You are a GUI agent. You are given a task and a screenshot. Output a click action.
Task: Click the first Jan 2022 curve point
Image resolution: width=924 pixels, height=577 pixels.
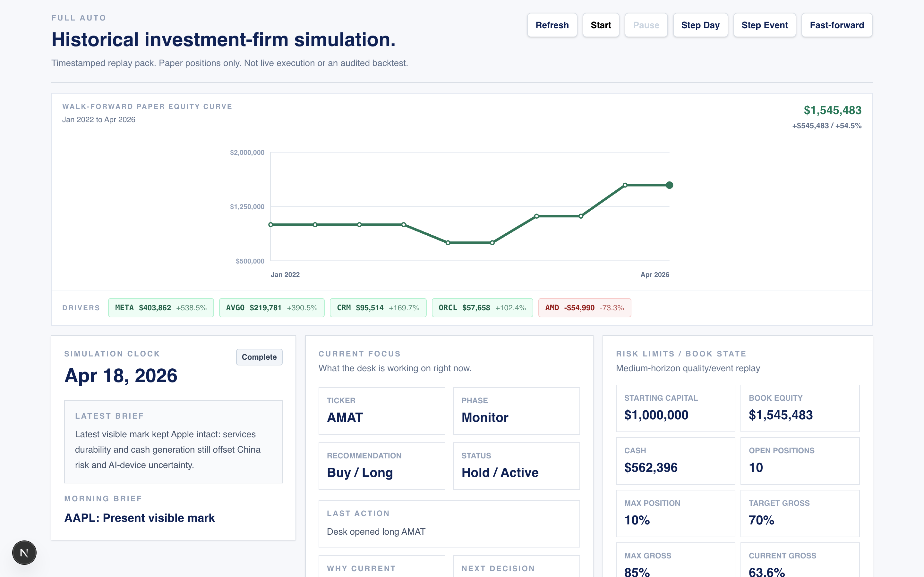click(x=271, y=225)
